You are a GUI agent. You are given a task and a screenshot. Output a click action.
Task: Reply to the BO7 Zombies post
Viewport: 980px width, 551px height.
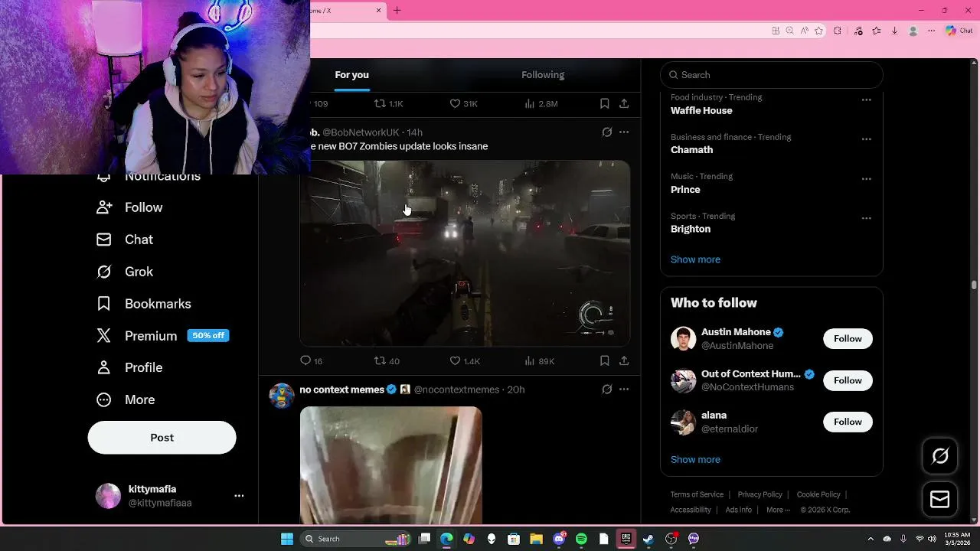(311, 360)
